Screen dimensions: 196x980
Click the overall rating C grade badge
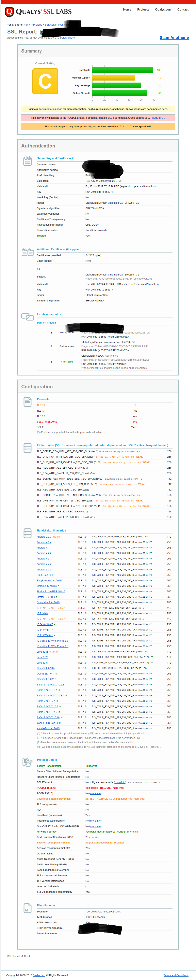[45, 81]
